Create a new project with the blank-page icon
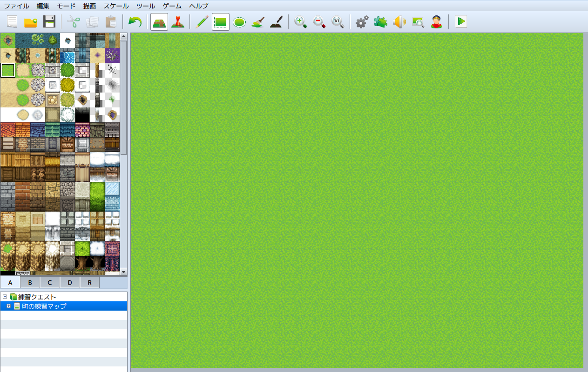Image resolution: width=588 pixels, height=372 pixels. [12, 22]
